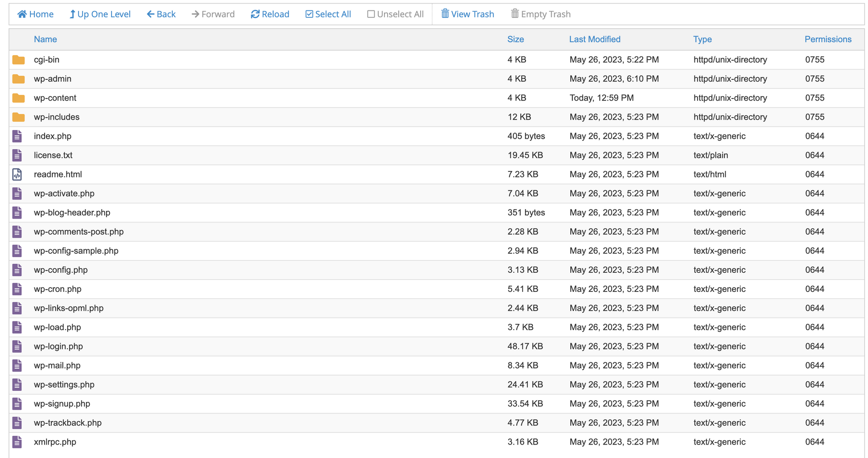Go Back to previous folder

pos(161,14)
